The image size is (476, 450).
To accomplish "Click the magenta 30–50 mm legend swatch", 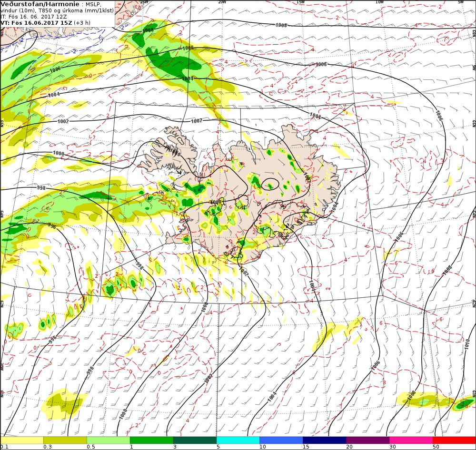I will point(411,440).
